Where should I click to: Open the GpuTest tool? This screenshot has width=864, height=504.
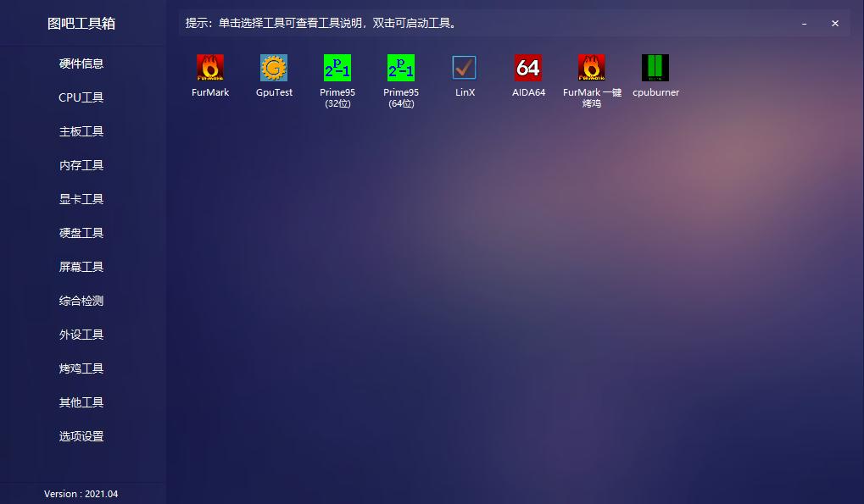(x=273, y=76)
